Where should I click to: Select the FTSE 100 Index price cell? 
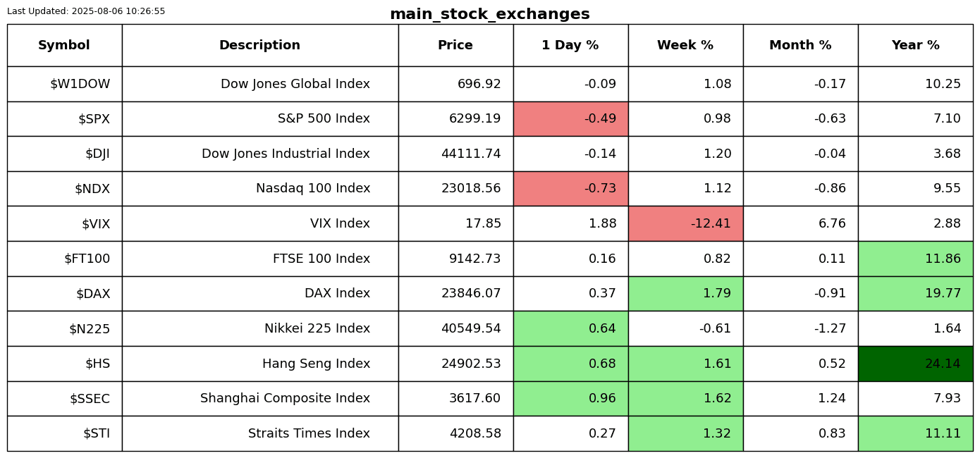pos(474,259)
